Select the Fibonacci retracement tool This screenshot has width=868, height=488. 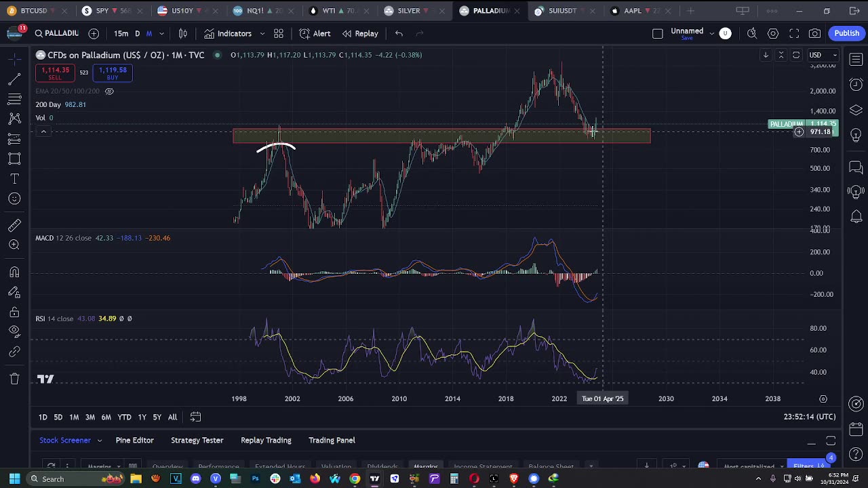[14, 100]
